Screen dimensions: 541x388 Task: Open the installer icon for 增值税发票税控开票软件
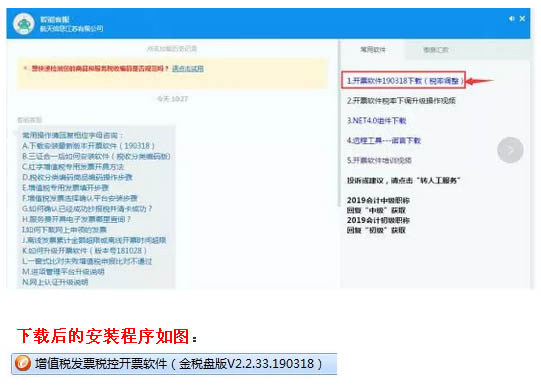(23, 363)
